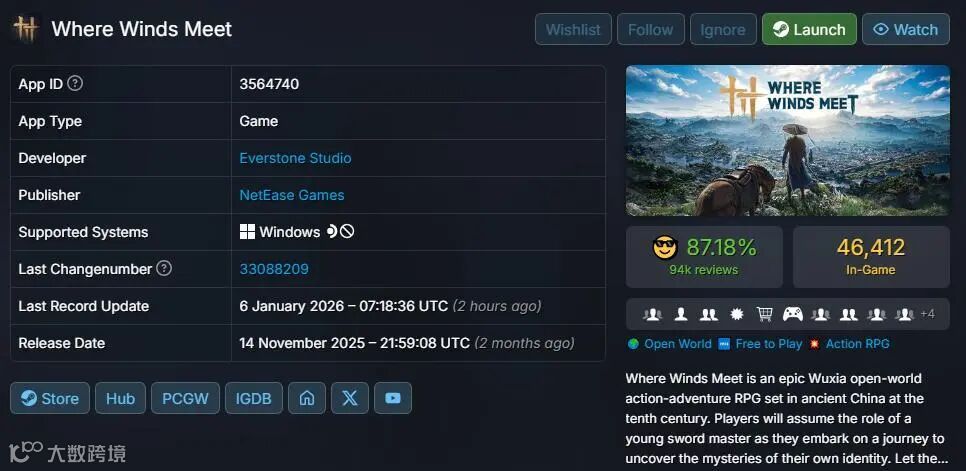The width and height of the screenshot is (966, 471).
Task: Open the Free to Play tag link
Action: pos(769,344)
